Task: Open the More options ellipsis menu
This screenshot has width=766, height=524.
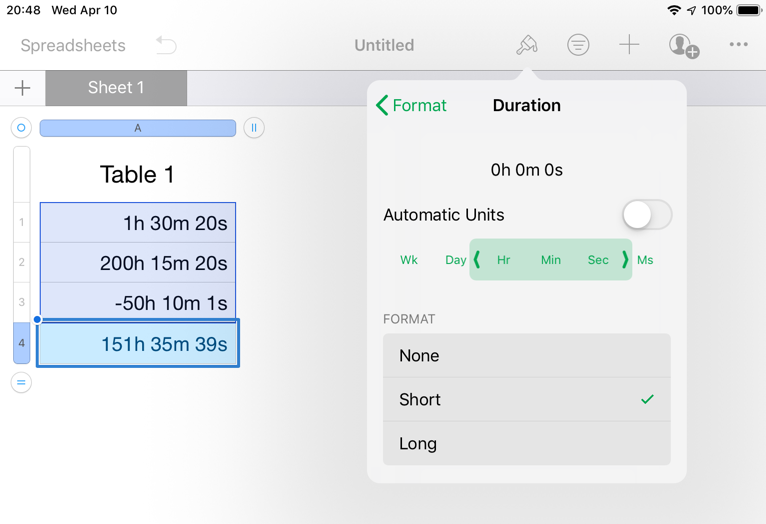Action: (x=739, y=45)
